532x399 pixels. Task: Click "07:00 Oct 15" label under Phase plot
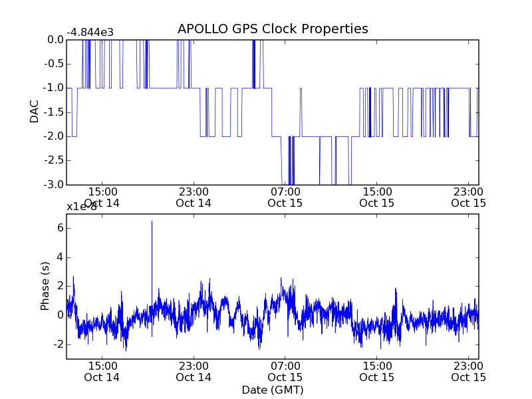pos(285,372)
